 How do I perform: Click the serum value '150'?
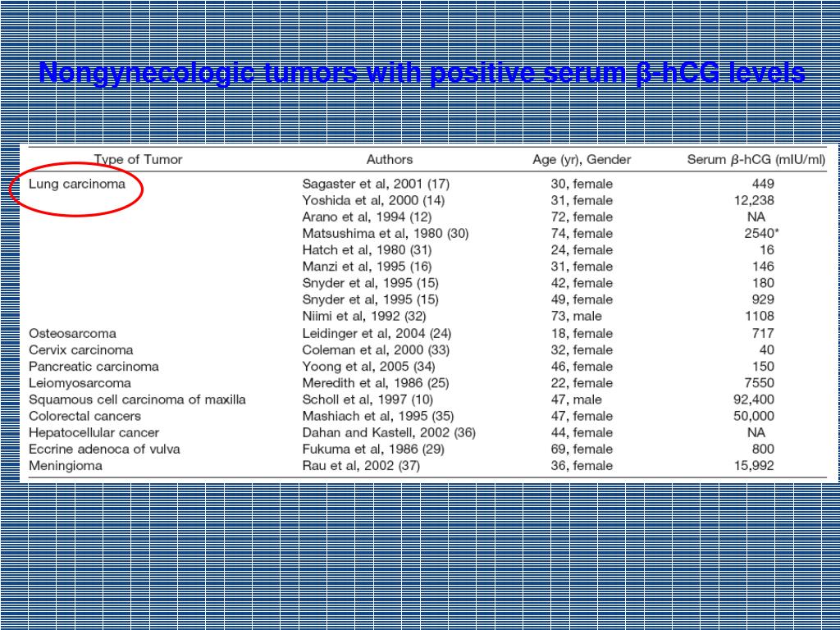click(x=763, y=367)
